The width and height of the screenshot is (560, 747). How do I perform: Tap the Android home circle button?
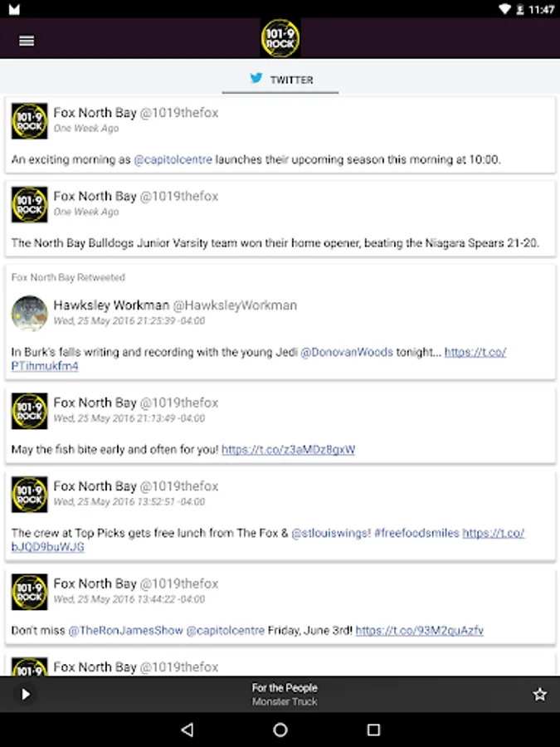[x=280, y=730]
